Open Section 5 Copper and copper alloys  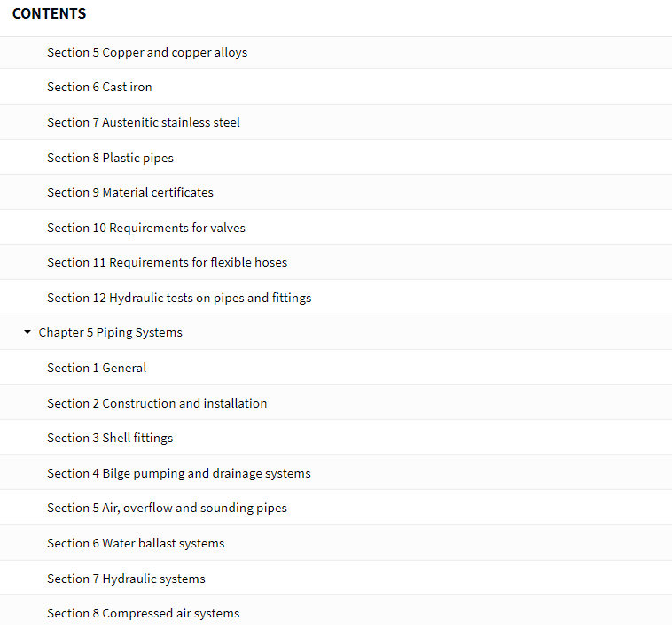pyautogui.click(x=147, y=52)
